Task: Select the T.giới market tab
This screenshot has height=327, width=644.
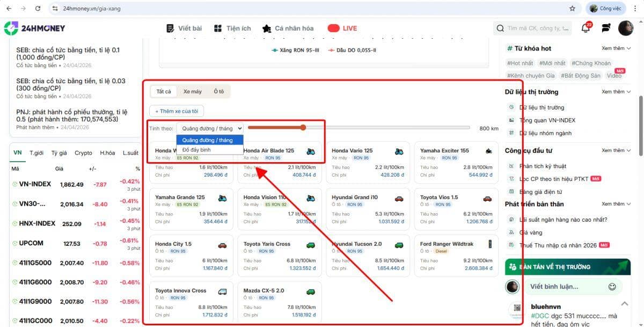Action: (x=36, y=153)
